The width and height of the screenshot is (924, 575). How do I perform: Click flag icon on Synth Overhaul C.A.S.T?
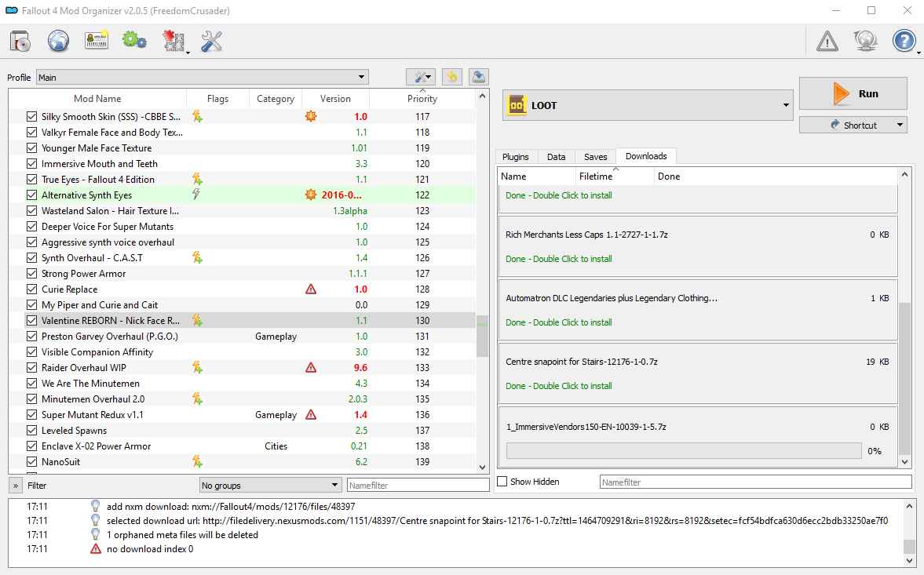pos(197,258)
